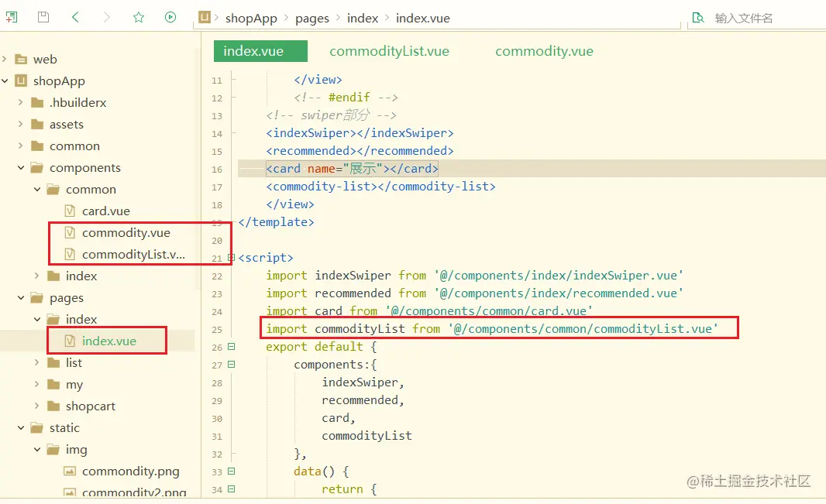Image resolution: width=826 pixels, height=504 pixels.
Task: Collapse the shopApp project node
Action: 5,81
